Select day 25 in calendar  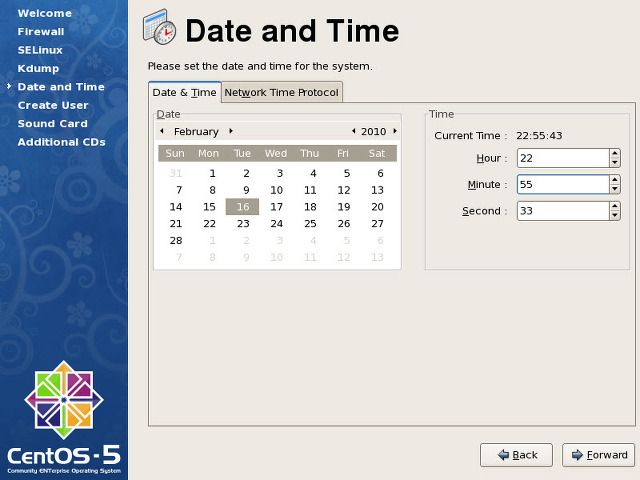point(310,223)
